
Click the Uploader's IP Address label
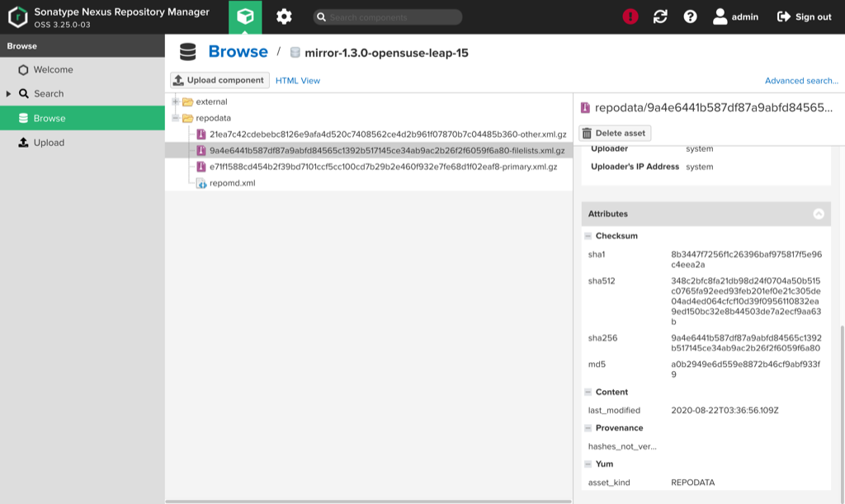pyautogui.click(x=635, y=167)
